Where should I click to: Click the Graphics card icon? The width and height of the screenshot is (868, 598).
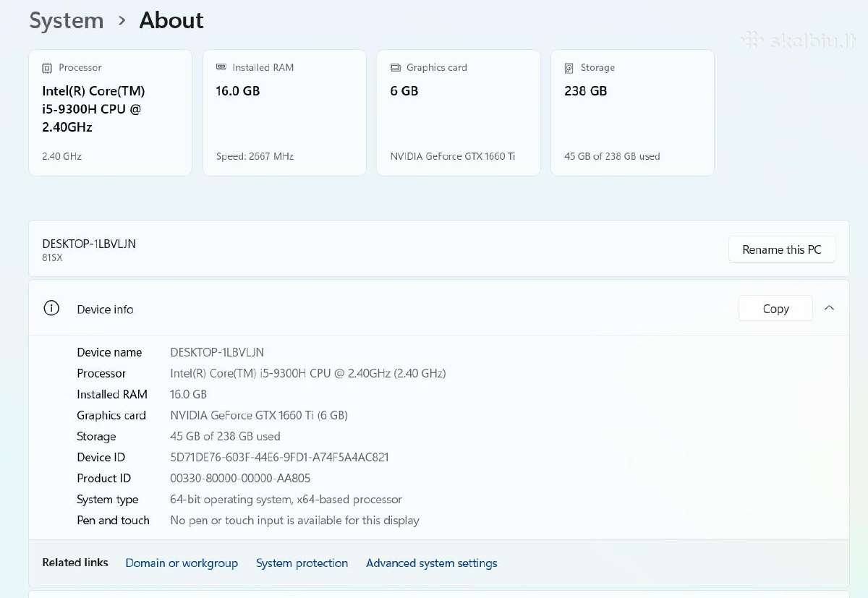click(x=396, y=67)
